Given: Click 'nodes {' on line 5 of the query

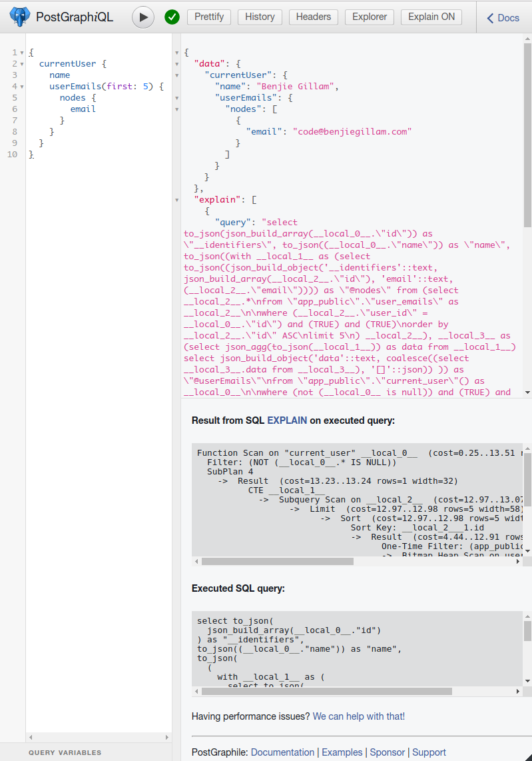Looking at the screenshot, I should click(78, 97).
